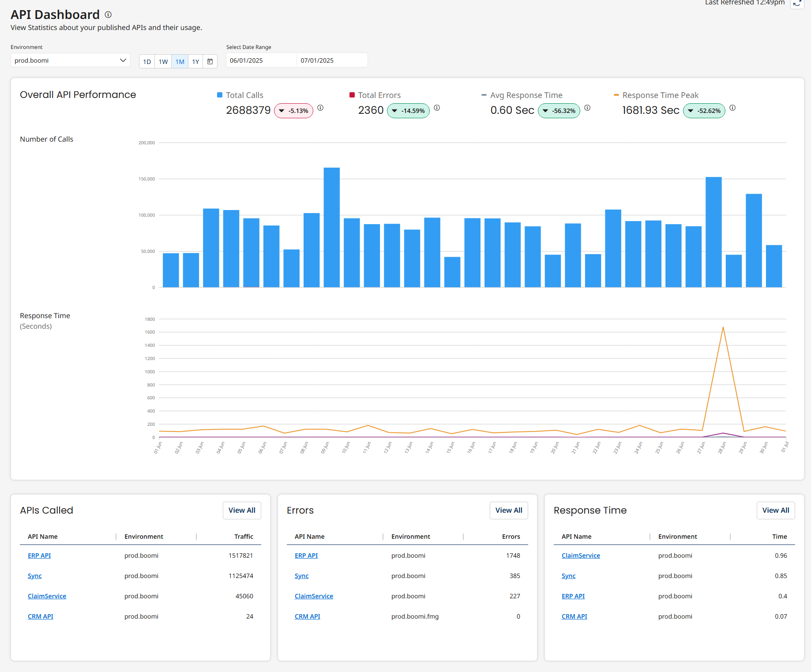This screenshot has width=811, height=672.
Task: Click View All in the Errors panel
Action: pos(509,510)
